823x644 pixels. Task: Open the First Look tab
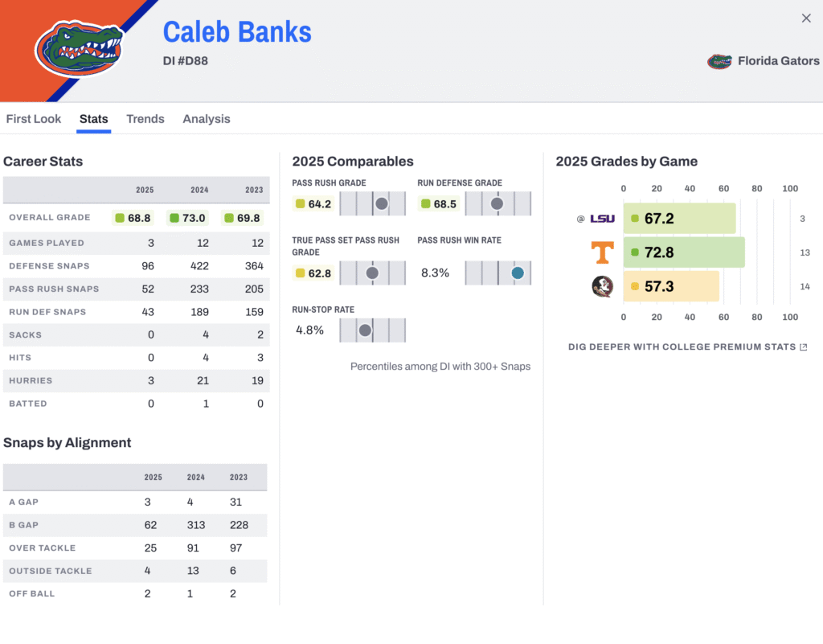34,119
